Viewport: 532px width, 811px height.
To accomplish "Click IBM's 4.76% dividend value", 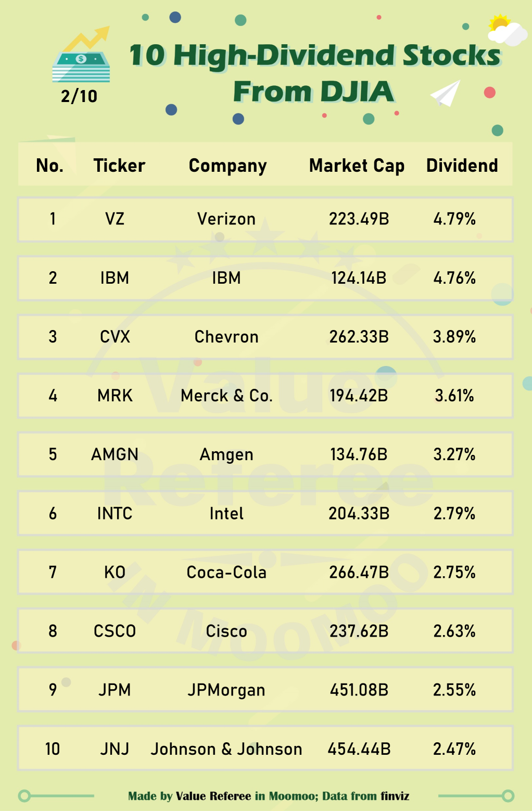I will (454, 278).
